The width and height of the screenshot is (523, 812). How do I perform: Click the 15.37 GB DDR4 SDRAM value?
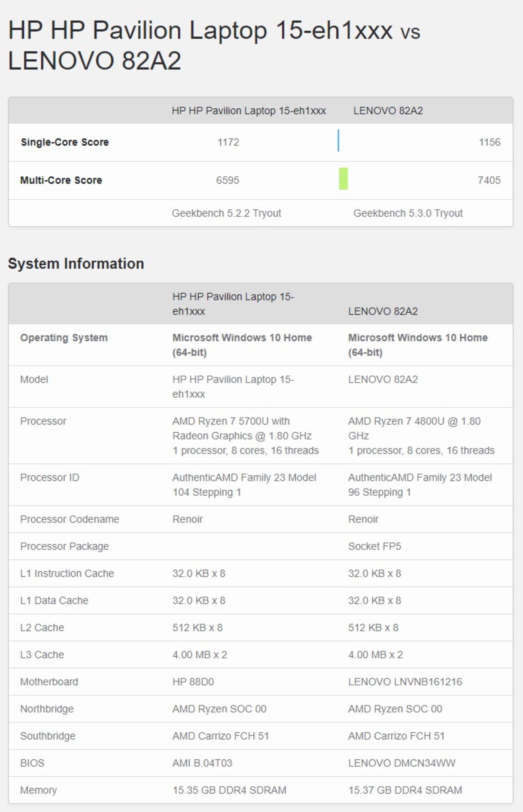(405, 790)
